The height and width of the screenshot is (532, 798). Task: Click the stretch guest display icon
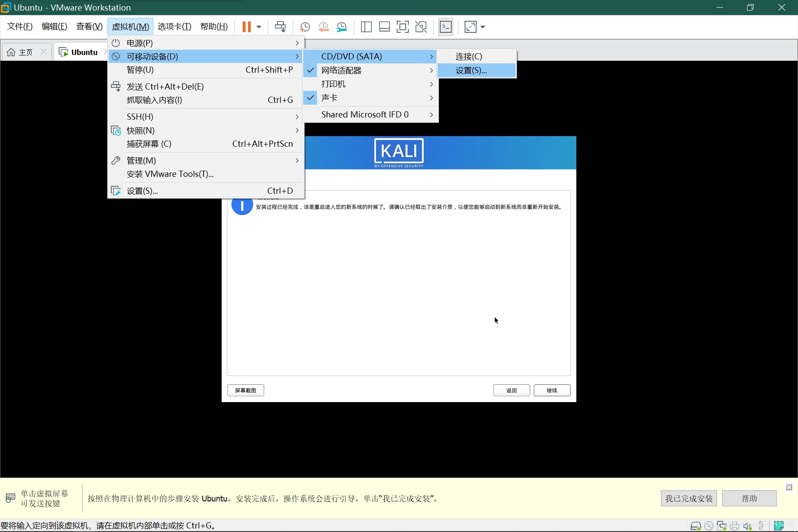[470, 27]
